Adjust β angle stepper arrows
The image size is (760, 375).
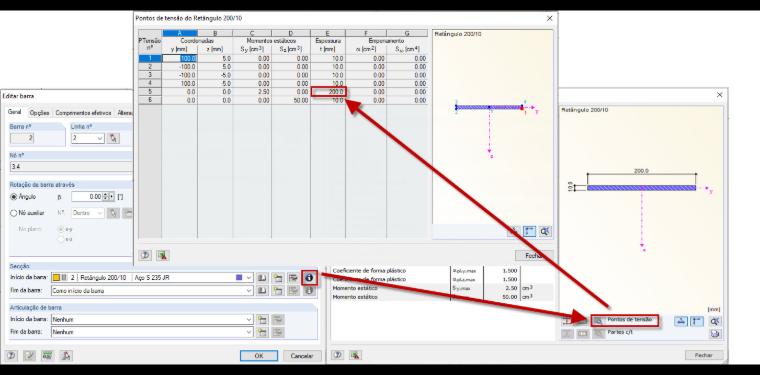(x=109, y=197)
